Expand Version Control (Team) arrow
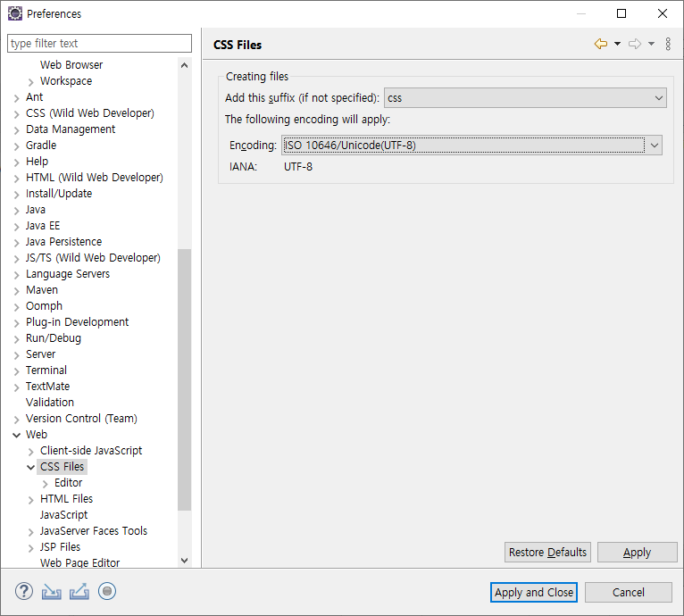Image resolution: width=684 pixels, height=616 pixels. pyautogui.click(x=17, y=420)
